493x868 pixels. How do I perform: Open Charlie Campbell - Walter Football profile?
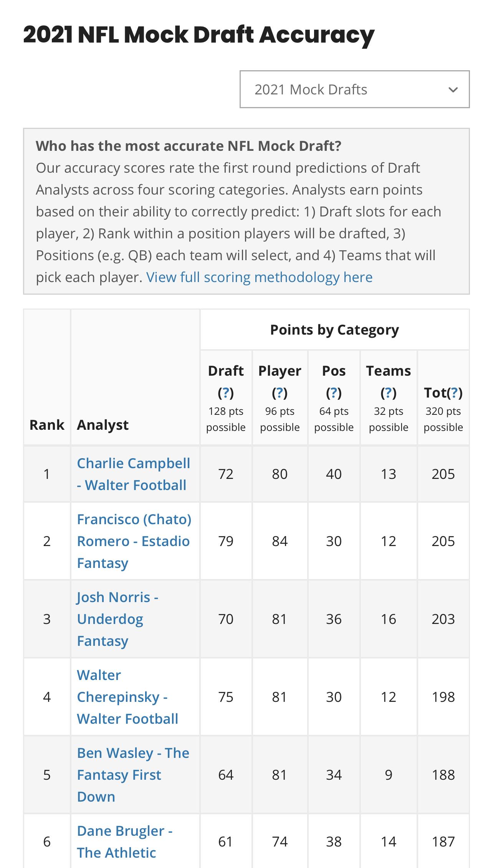(134, 474)
